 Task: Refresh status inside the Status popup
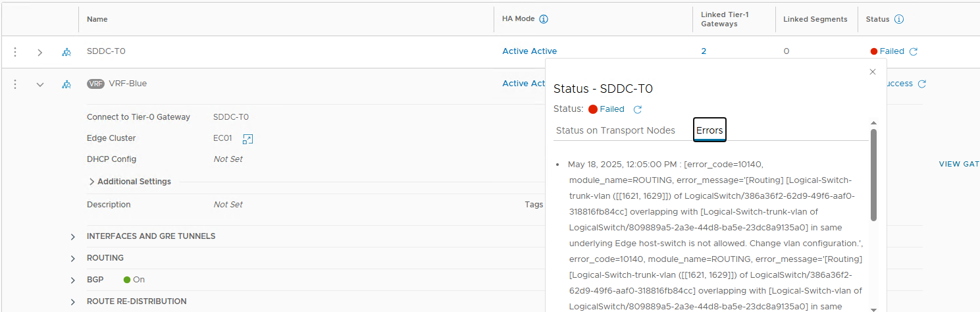coord(637,109)
